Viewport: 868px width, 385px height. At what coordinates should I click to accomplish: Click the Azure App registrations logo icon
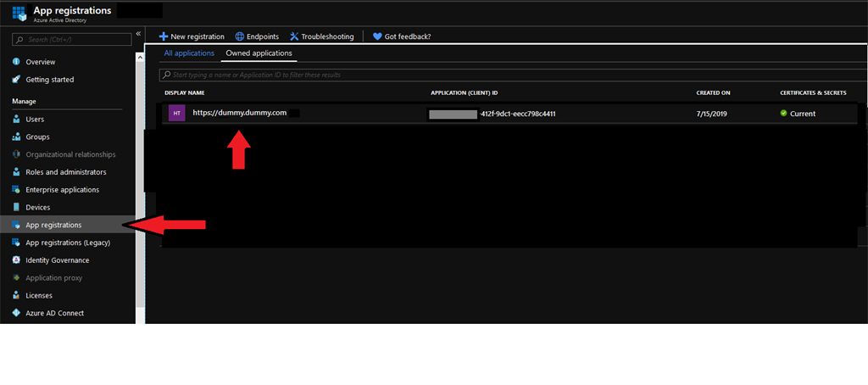point(19,14)
